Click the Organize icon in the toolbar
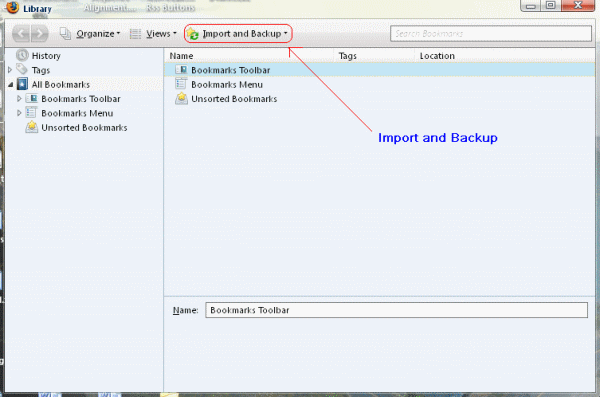The width and height of the screenshot is (600, 397). pos(65,34)
